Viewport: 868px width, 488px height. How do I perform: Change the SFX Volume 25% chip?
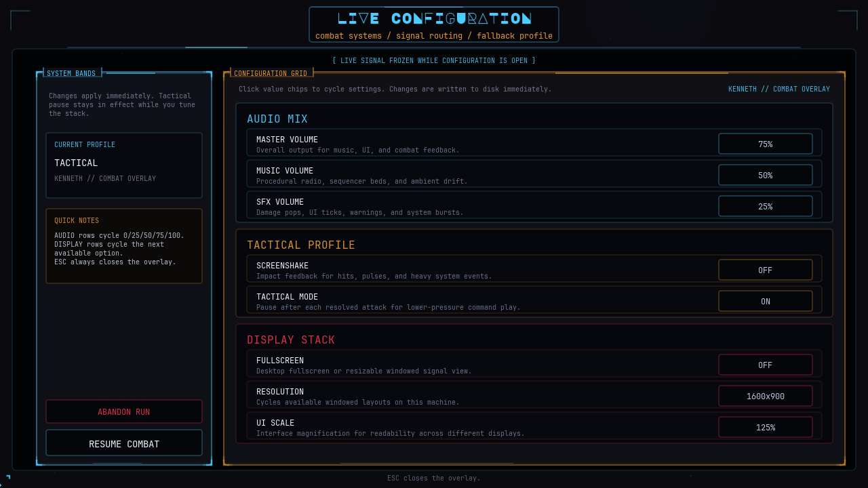[x=765, y=206]
